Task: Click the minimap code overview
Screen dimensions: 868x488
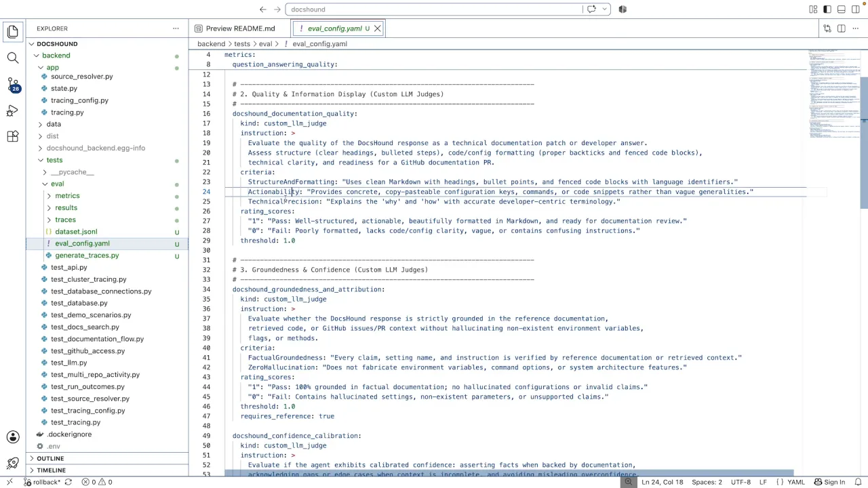Action: coord(834,95)
